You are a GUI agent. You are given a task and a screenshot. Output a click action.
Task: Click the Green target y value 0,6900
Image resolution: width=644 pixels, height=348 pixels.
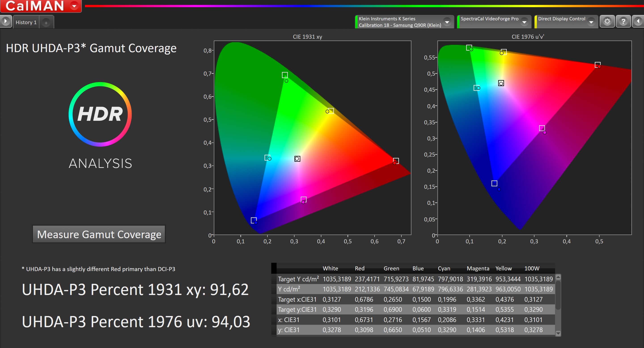(x=393, y=310)
